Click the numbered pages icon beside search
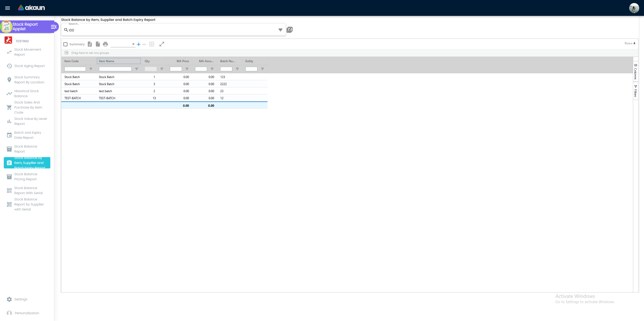 (x=290, y=30)
